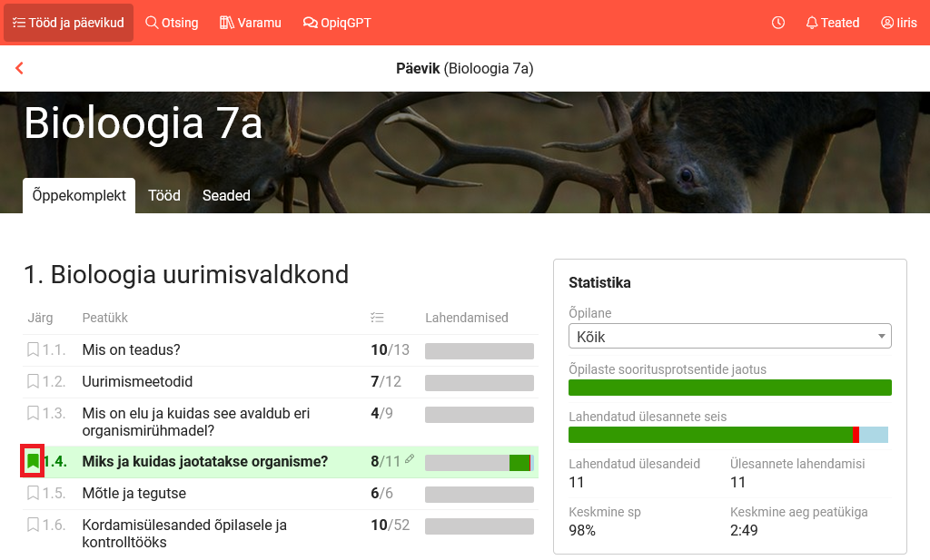Open Tööd ja päevikud menu
This screenshot has height=560, width=930.
68,23
